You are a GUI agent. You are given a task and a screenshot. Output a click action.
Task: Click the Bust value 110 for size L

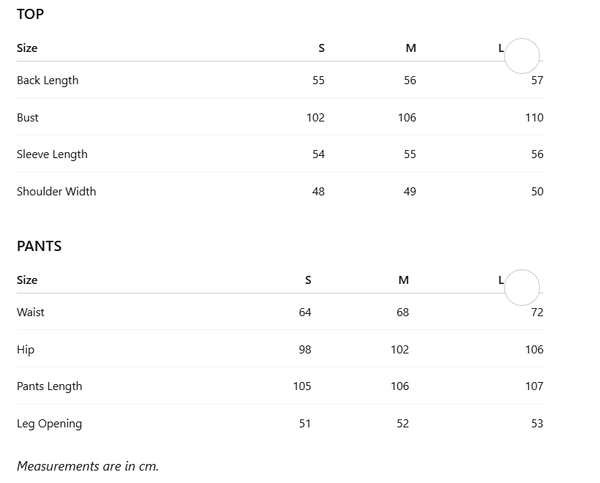tap(534, 117)
